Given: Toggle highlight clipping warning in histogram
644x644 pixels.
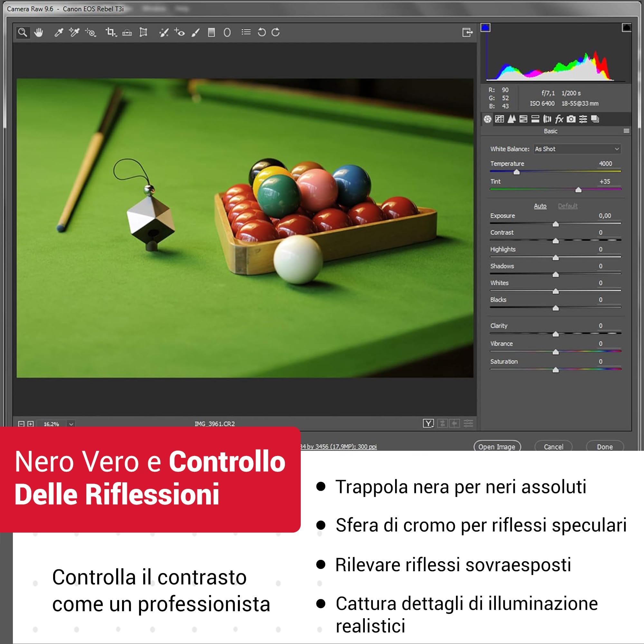Looking at the screenshot, I should tap(626, 28).
